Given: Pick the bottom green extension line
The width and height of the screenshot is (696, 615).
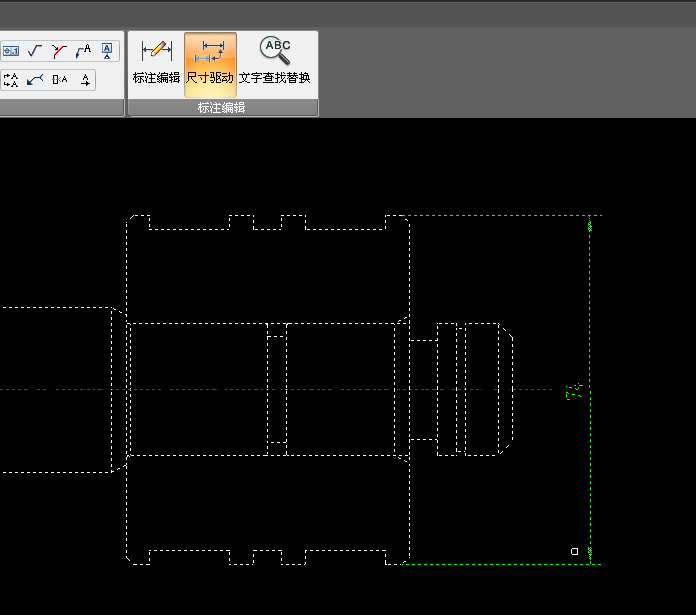Looking at the screenshot, I should (x=500, y=564).
